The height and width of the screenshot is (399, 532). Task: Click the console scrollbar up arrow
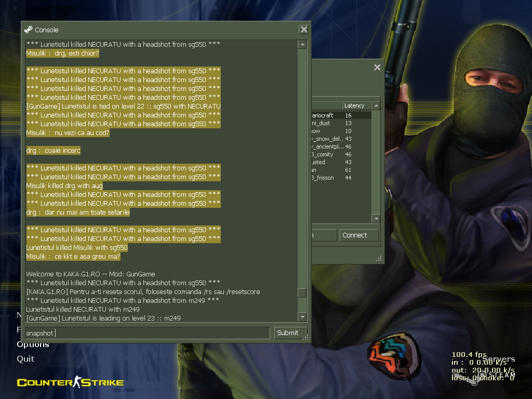point(302,45)
